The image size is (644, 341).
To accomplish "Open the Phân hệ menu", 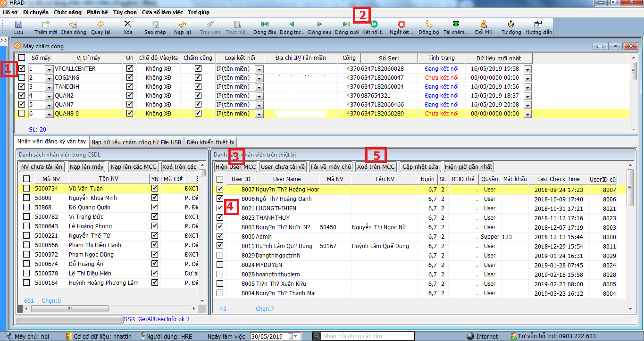I will pyautogui.click(x=97, y=12).
